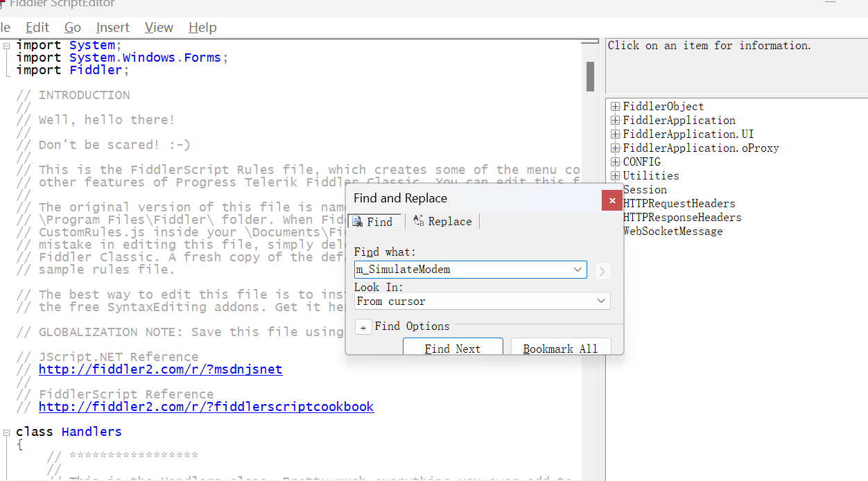Collapse the class Handlers code block
Image resolution: width=868 pixels, height=481 pixels.
coord(6,432)
